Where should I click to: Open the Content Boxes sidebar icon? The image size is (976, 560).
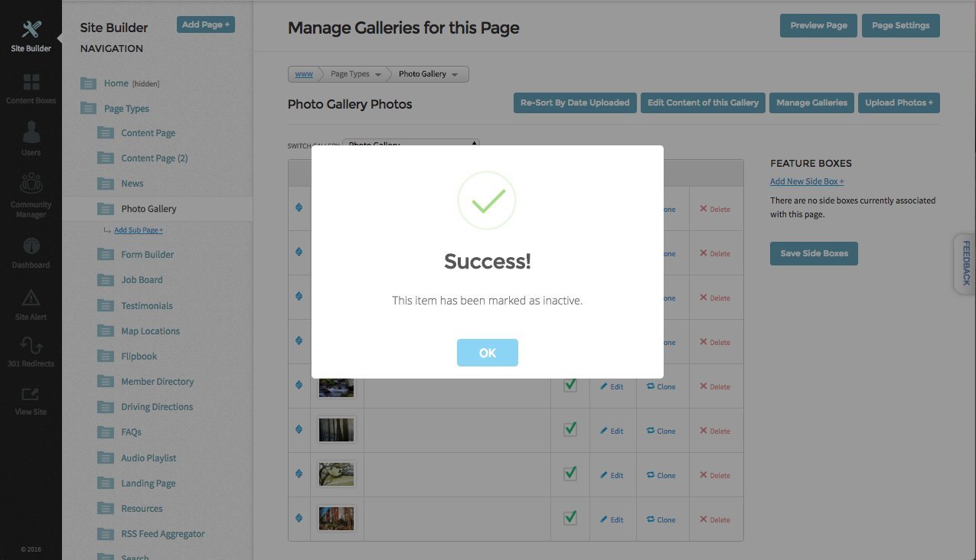(31, 82)
